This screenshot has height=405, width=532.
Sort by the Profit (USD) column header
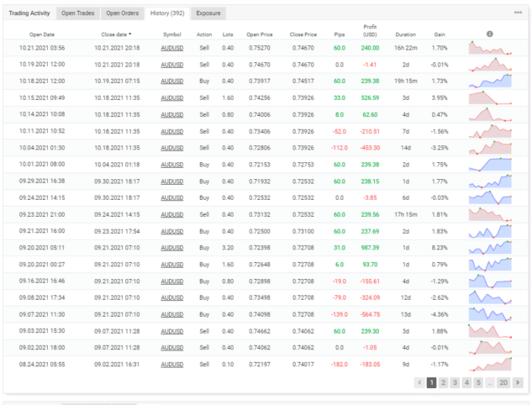(370, 30)
